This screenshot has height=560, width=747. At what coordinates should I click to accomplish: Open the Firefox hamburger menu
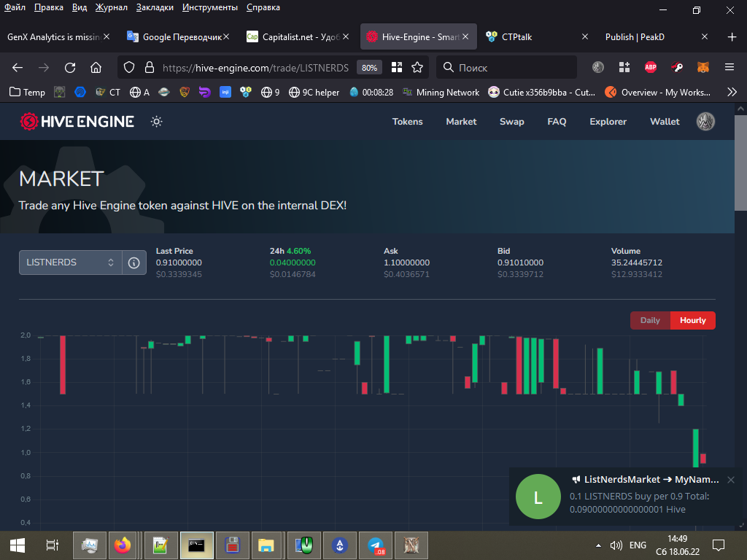point(729,68)
